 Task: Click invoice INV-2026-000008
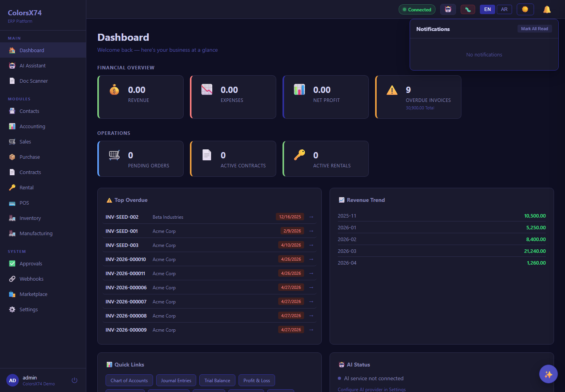pyautogui.click(x=126, y=316)
